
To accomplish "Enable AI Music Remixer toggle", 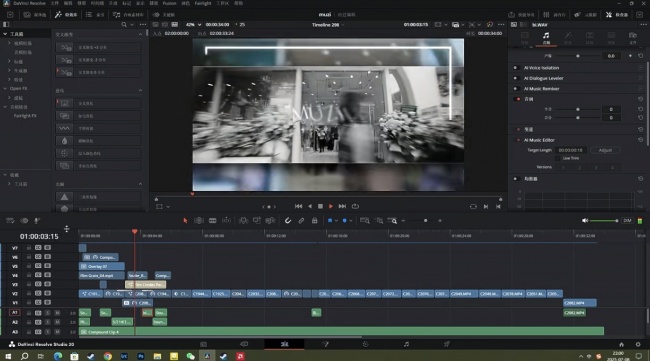I will tap(516, 88).
